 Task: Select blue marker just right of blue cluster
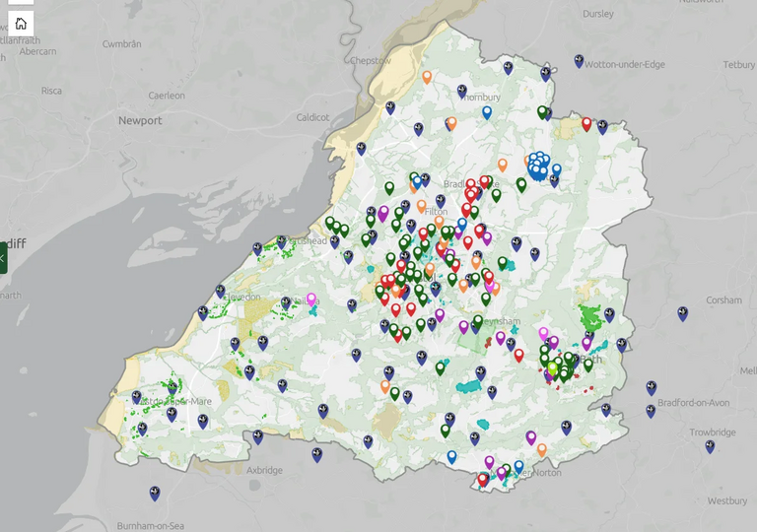click(x=557, y=169)
